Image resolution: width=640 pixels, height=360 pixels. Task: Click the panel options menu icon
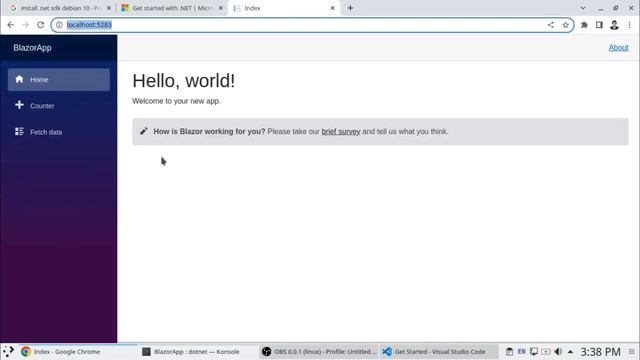coord(632,351)
